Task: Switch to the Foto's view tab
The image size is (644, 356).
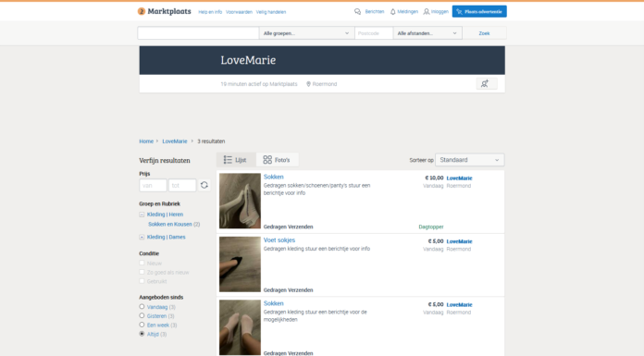Action: (x=278, y=160)
